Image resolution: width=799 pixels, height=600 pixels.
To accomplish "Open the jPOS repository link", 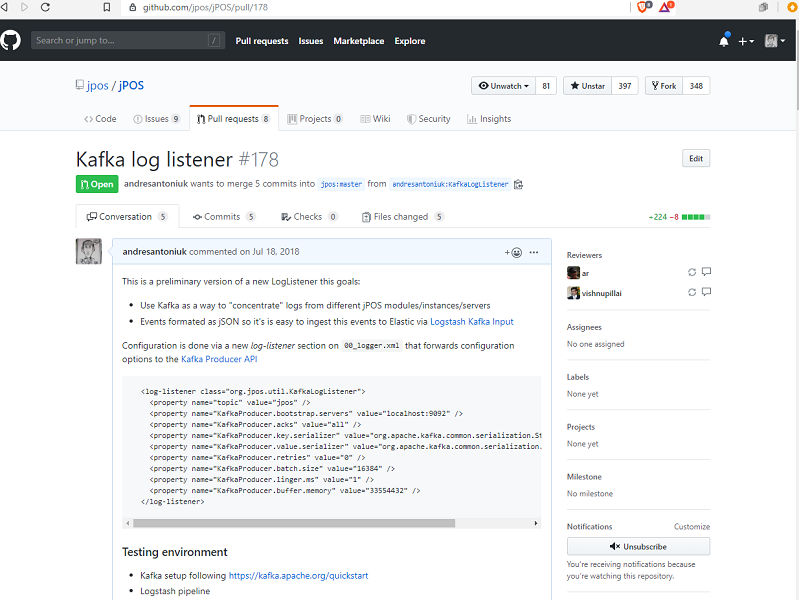I will coord(131,86).
